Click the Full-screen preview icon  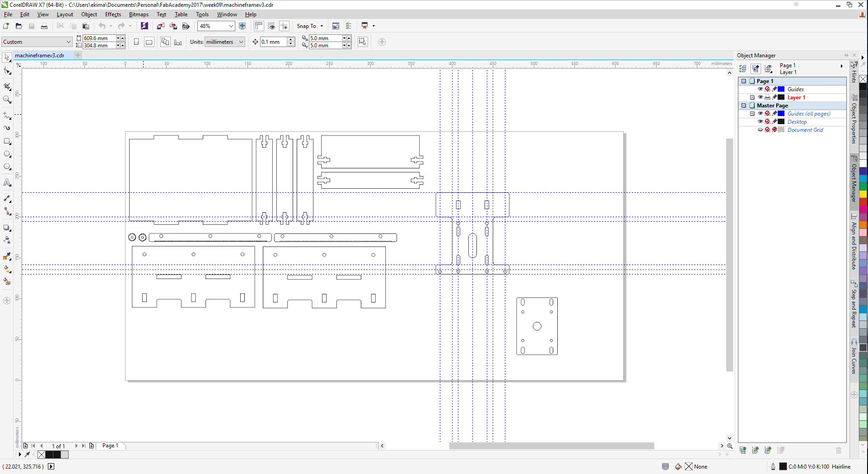pos(243,26)
